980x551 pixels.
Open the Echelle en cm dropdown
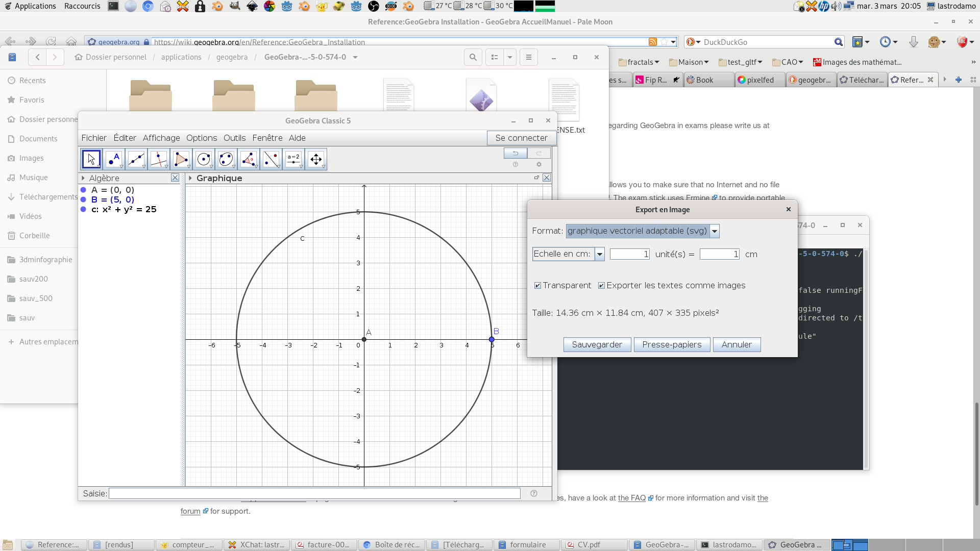(600, 254)
